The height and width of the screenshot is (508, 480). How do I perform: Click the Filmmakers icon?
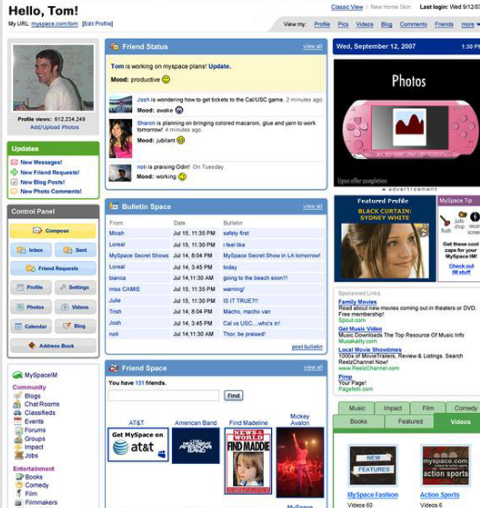(19, 502)
